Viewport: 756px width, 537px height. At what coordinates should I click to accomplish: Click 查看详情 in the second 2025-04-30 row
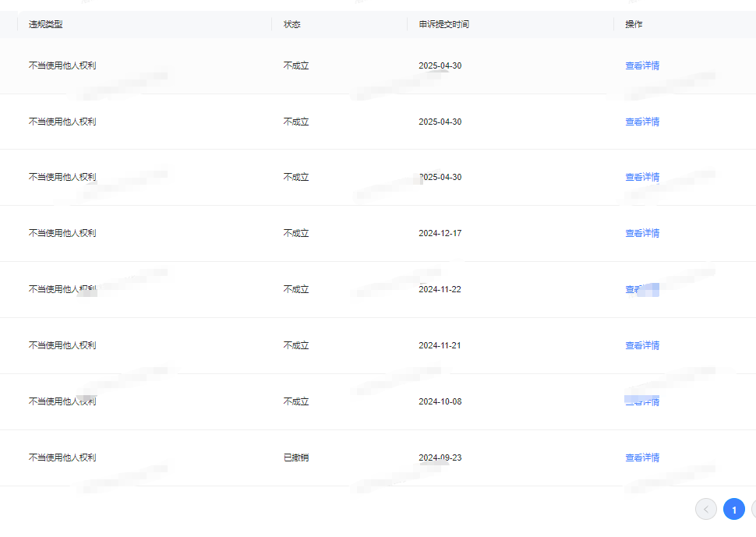pos(641,122)
